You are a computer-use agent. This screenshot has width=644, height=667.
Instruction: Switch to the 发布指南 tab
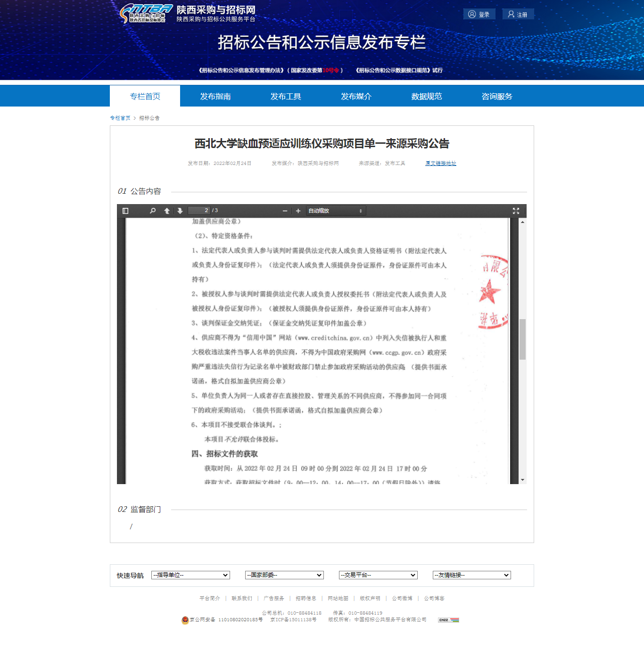click(215, 96)
